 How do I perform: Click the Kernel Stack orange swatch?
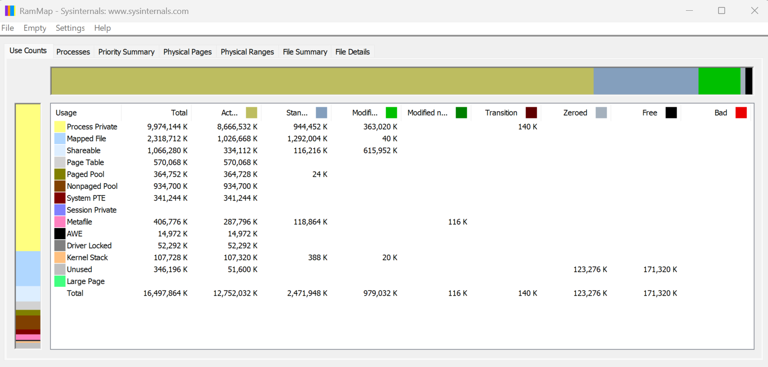[60, 257]
